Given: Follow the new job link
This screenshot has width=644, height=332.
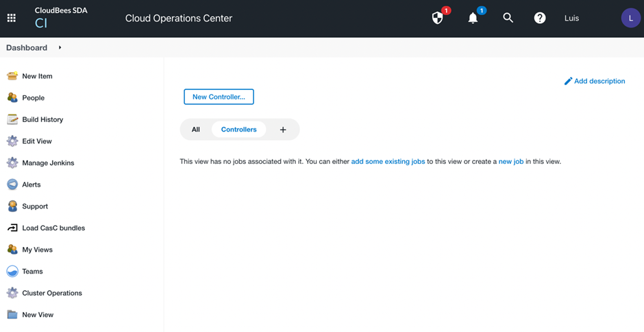Looking at the screenshot, I should click(x=511, y=162).
